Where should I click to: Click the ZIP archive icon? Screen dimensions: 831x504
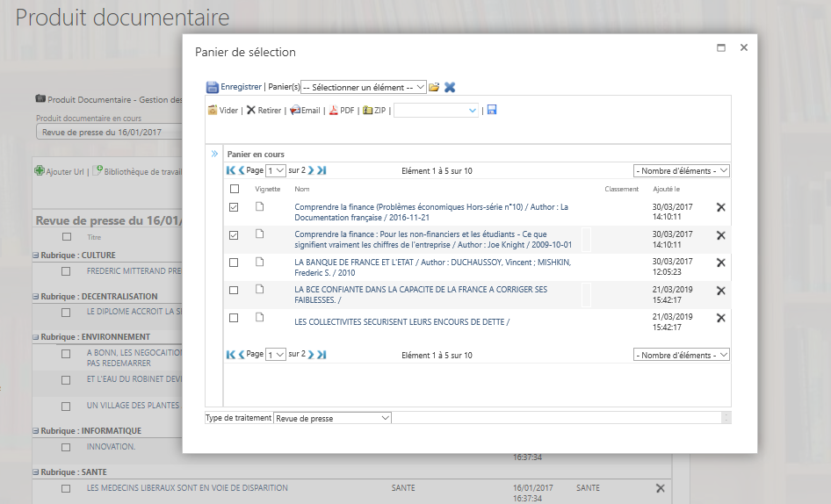[367, 111]
